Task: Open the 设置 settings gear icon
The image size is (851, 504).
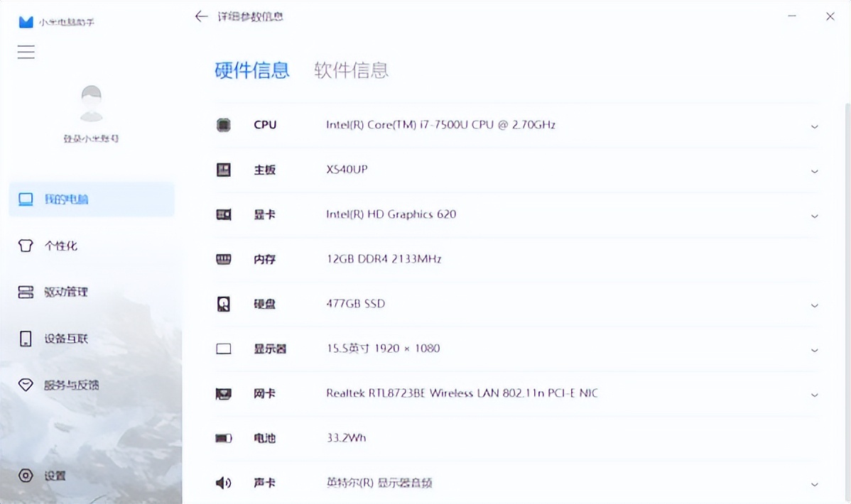Action: (26, 476)
